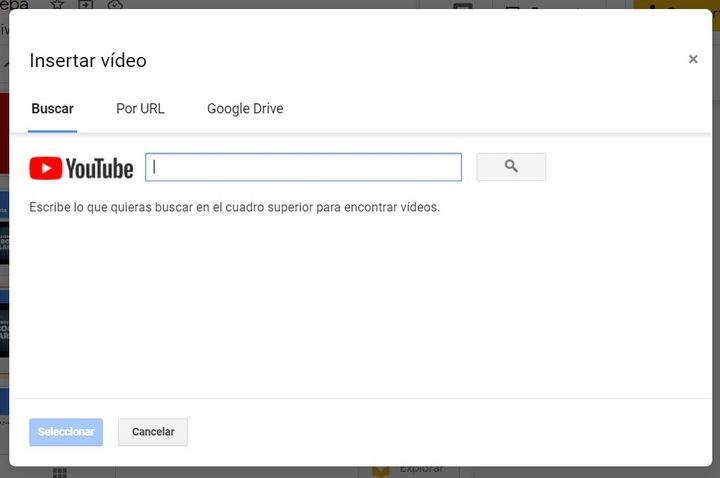
Task: Click the Seleccionar button
Action: click(x=66, y=432)
